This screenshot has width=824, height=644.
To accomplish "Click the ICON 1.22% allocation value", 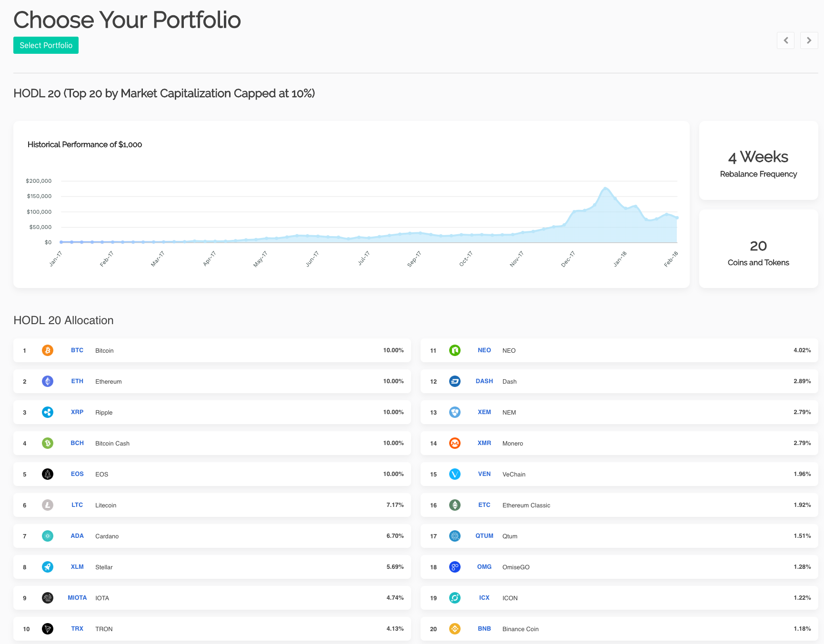I will (x=802, y=598).
